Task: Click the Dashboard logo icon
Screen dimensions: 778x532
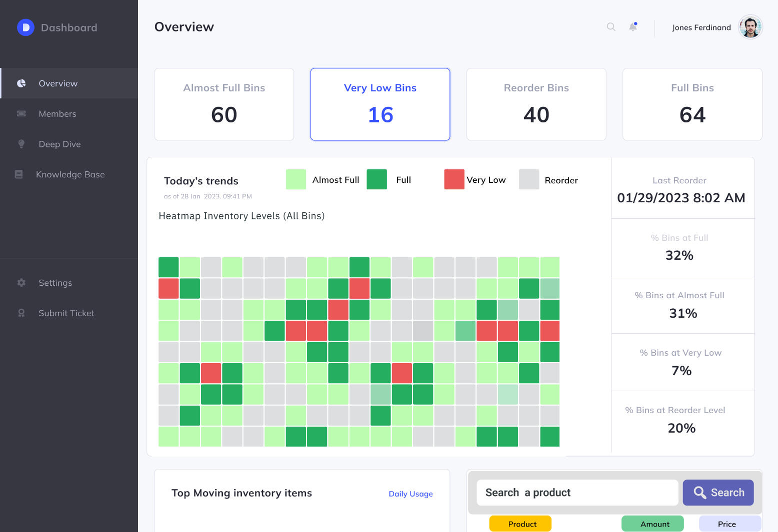Action: [x=25, y=27]
